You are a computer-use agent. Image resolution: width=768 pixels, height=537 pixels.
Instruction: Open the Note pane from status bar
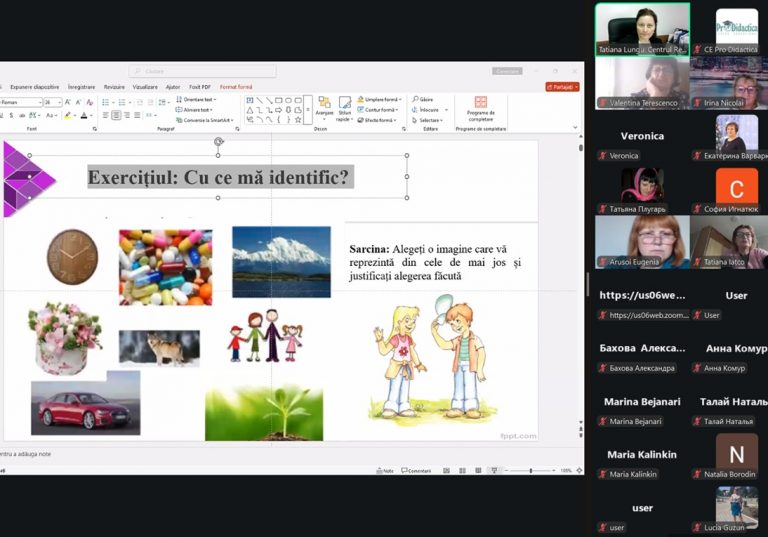385,470
